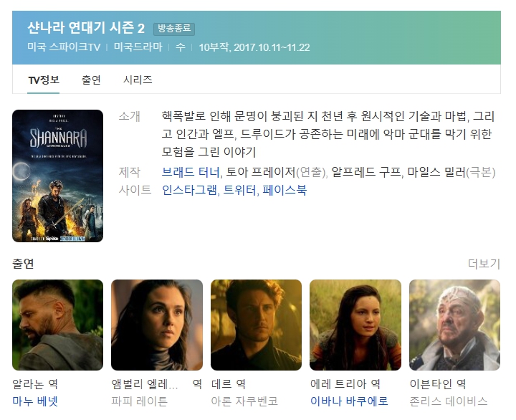Click actor name 존리스 데이비스
This screenshot has height=420, width=516.
(x=448, y=401)
